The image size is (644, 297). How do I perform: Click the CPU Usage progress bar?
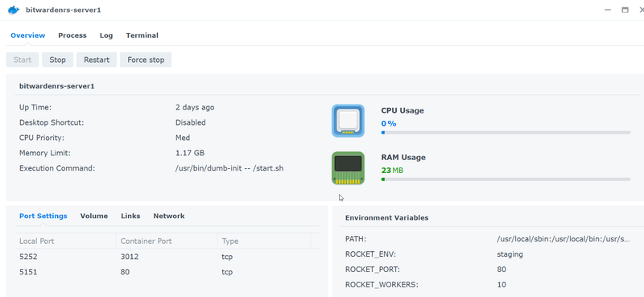pos(506,133)
